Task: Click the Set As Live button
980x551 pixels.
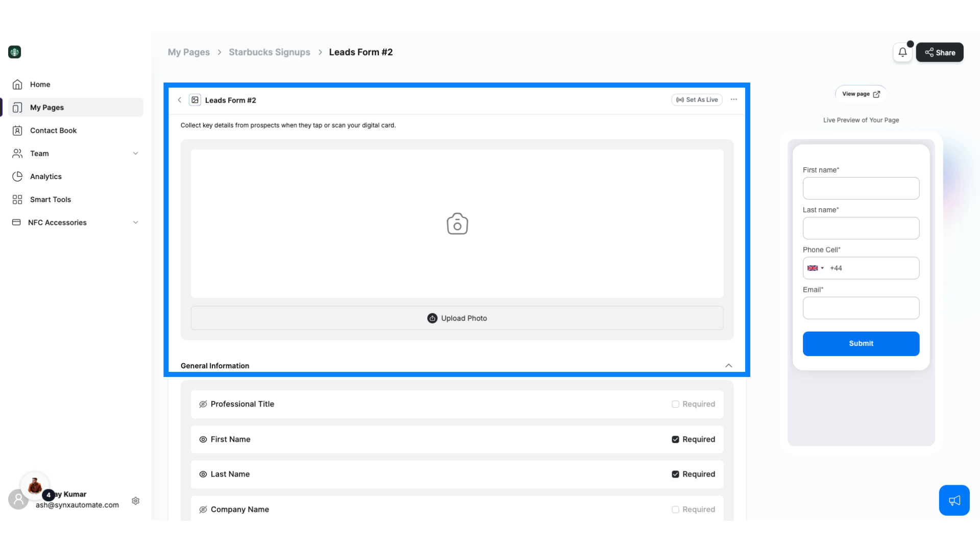Action: tap(697, 99)
